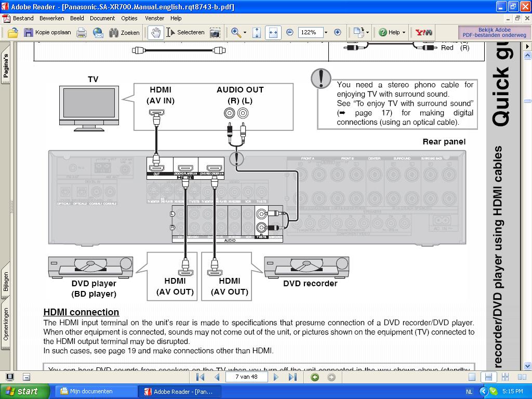532x399 pixels.
Task: Switch to Continuous page layout
Action: pos(488,377)
